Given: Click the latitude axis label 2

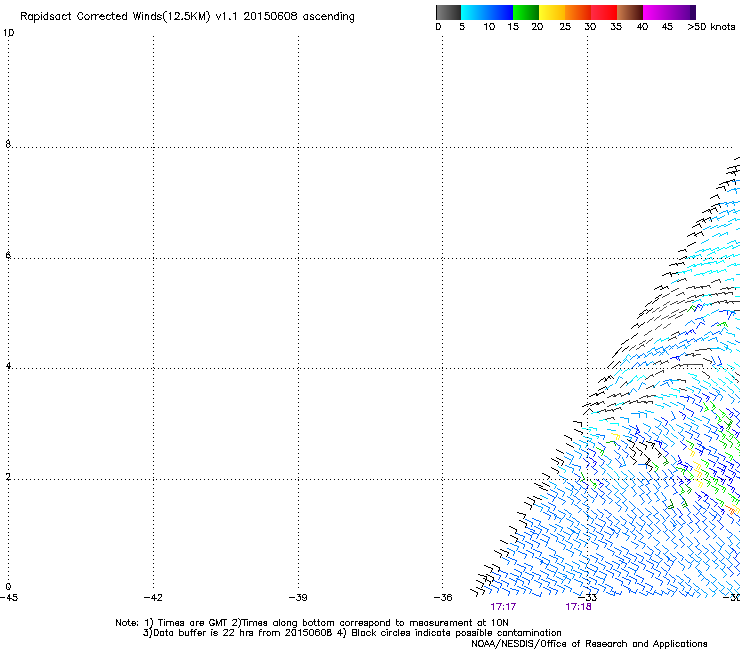Looking at the screenshot, I should pos(8,477).
